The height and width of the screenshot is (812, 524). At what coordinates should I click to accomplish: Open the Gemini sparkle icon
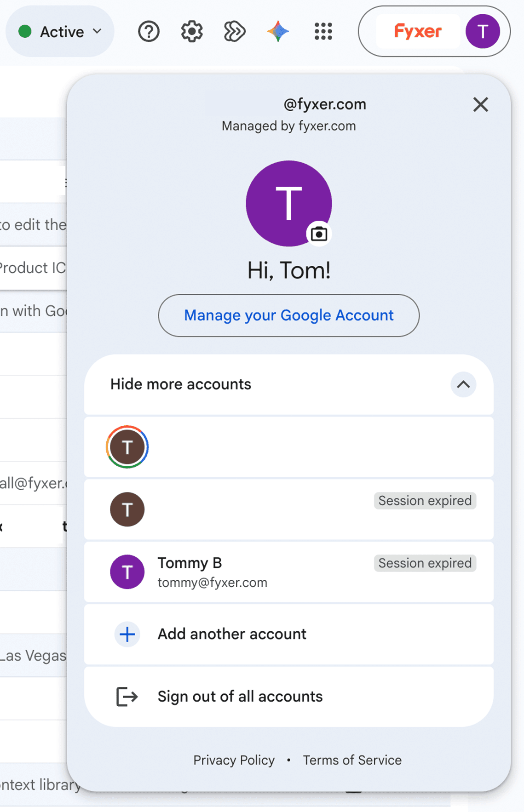[x=278, y=32]
